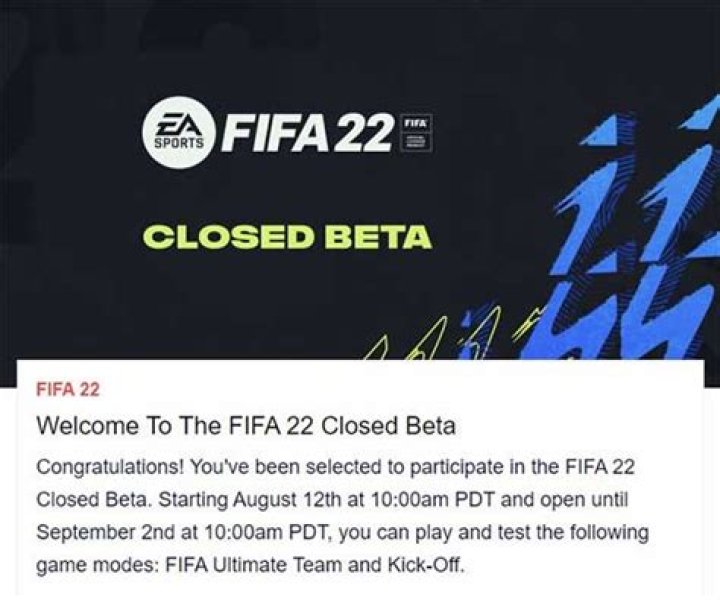The height and width of the screenshot is (600, 720).
Task: Click the September 2nd end date text
Action: pos(97,530)
